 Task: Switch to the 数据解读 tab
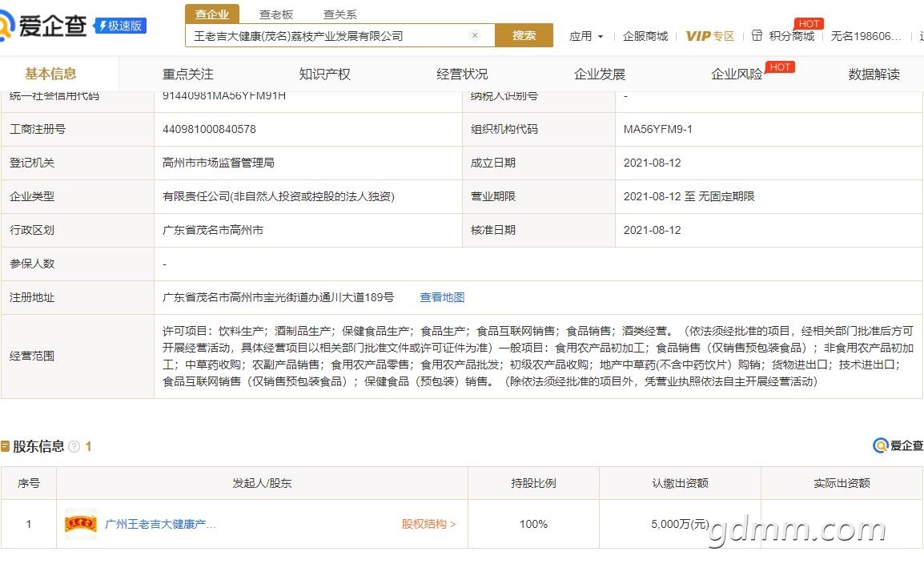point(874,75)
